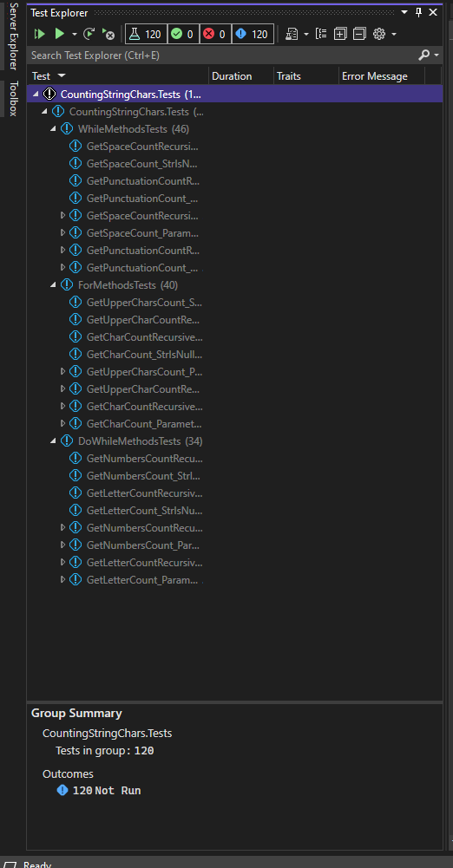Expand all test nodes with plus icon
The width and height of the screenshot is (453, 868).
[340, 35]
